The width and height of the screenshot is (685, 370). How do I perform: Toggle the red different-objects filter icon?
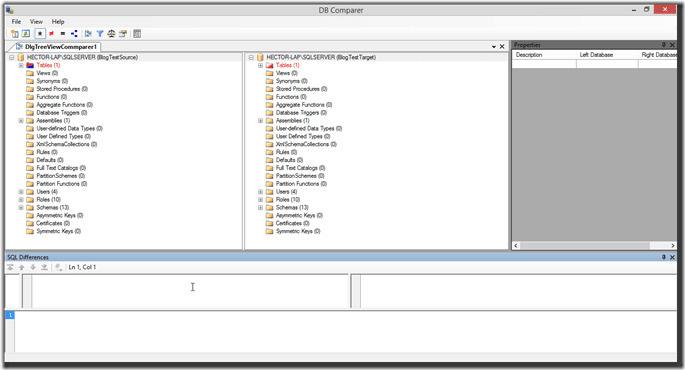point(52,34)
